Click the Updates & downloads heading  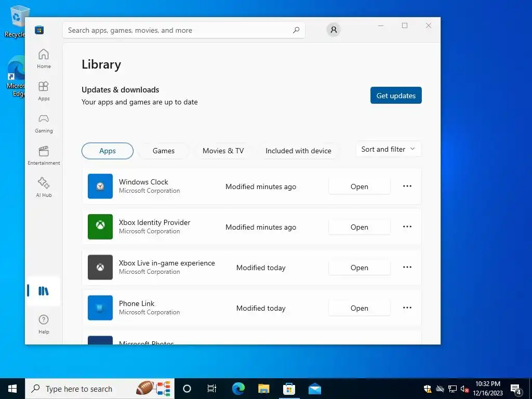pyautogui.click(x=121, y=89)
